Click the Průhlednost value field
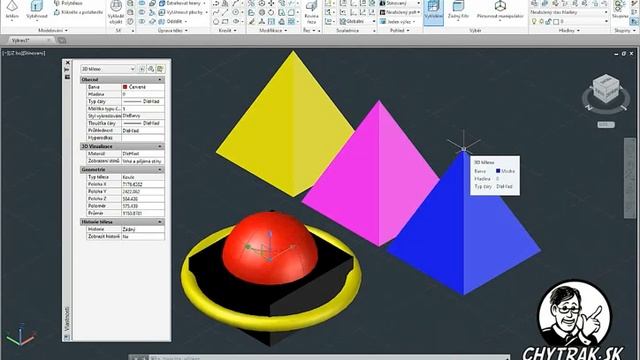 [x=143, y=131]
